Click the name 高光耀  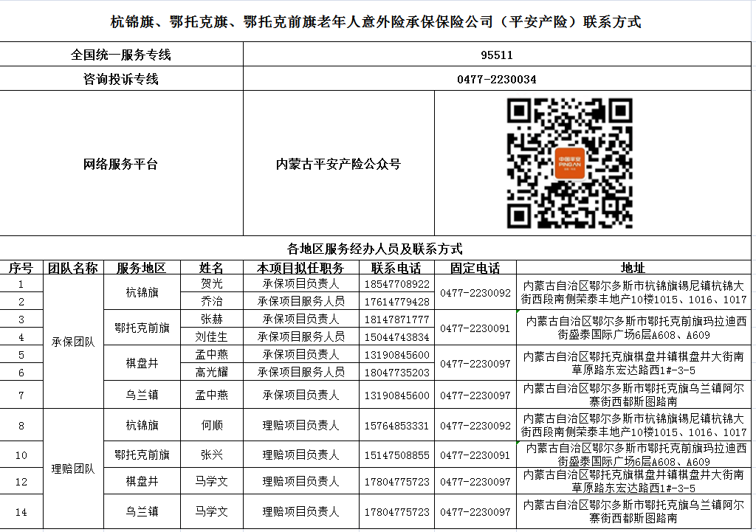212,372
